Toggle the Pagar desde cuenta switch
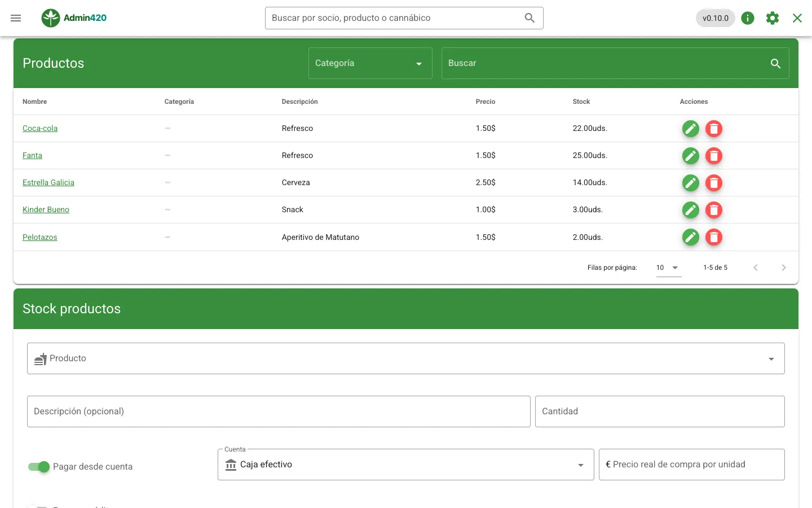Screen dimensions: 812x508 tap(39, 467)
